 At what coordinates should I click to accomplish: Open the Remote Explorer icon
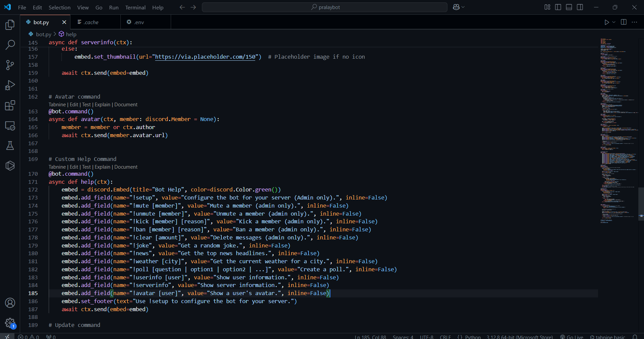click(x=10, y=126)
